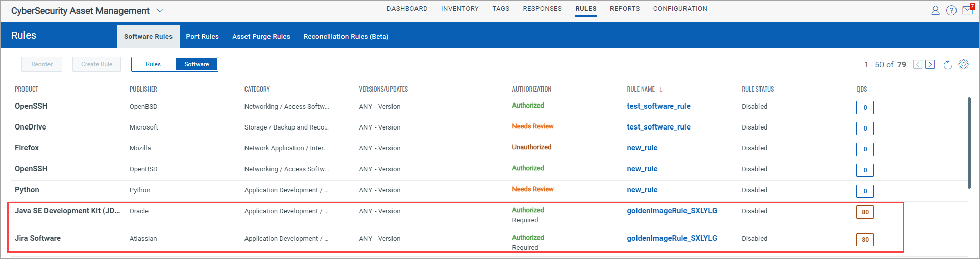This screenshot has height=259, width=980.
Task: Click the RULE STATUS column header
Action: coord(757,89)
